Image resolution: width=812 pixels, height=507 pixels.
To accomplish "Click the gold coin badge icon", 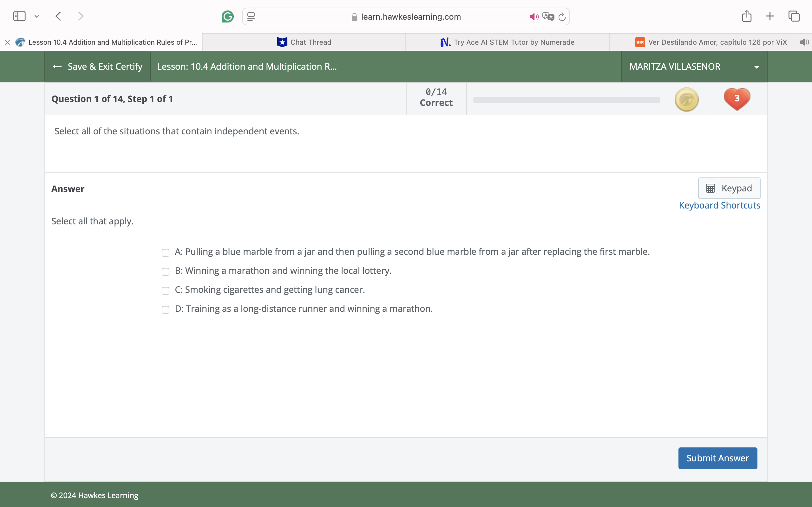I will [x=686, y=99].
